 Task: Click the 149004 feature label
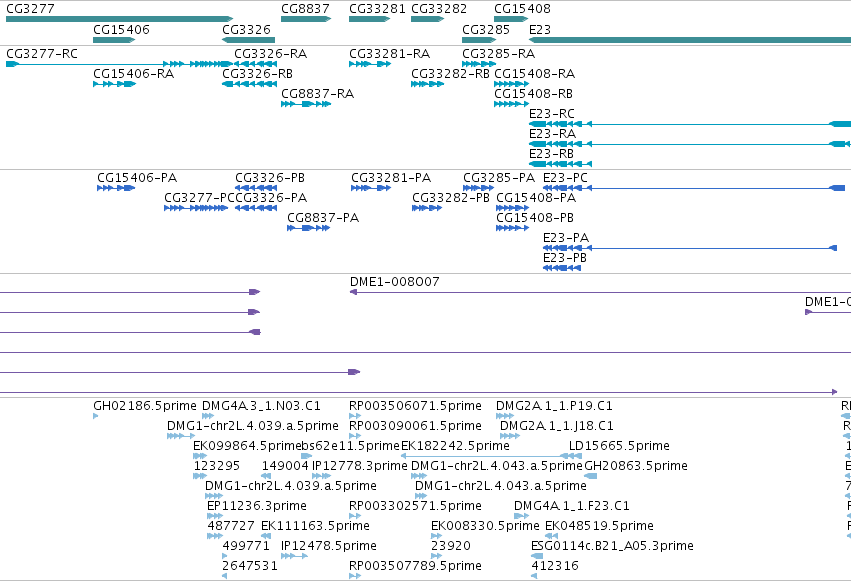pyautogui.click(x=285, y=466)
